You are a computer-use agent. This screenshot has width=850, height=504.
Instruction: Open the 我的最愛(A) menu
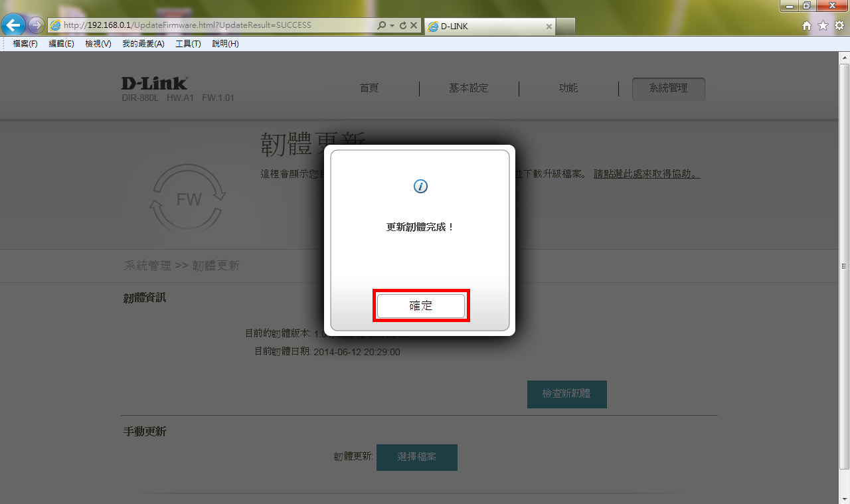click(x=143, y=44)
